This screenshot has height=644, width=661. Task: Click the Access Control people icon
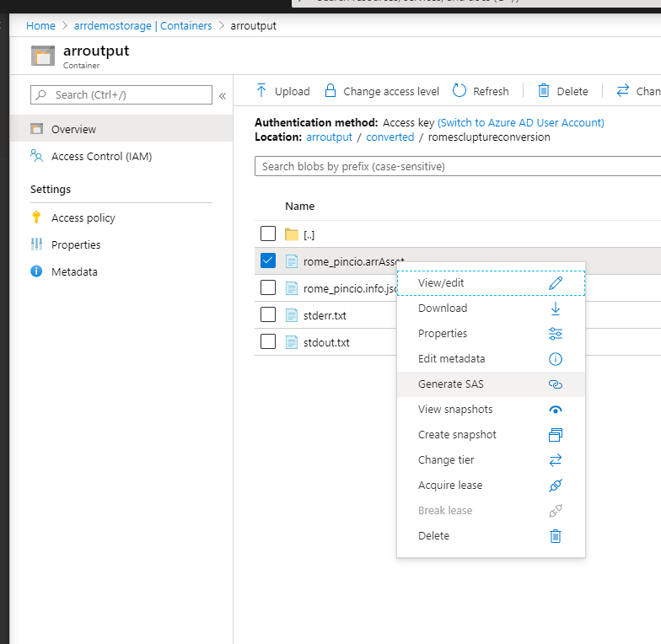click(37, 155)
